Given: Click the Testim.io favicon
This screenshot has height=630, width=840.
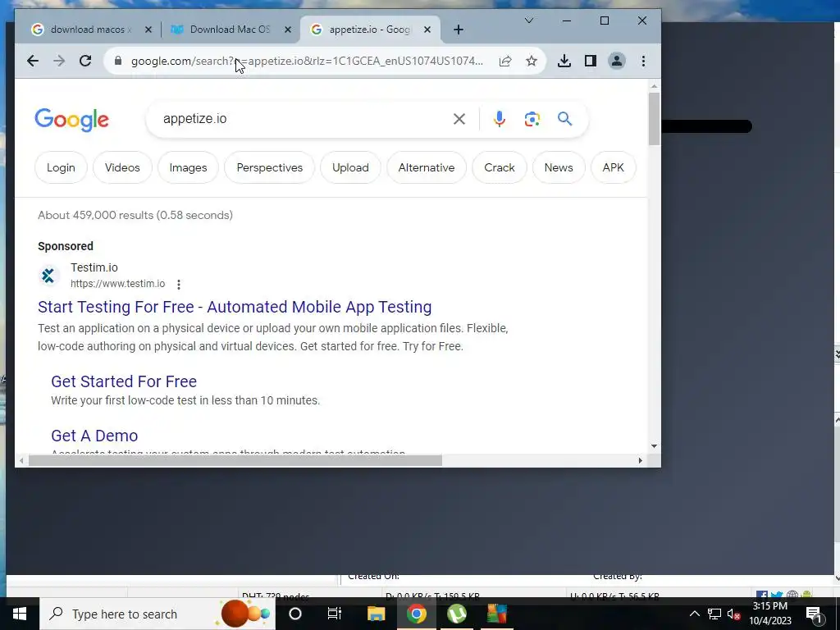Looking at the screenshot, I should point(48,276).
